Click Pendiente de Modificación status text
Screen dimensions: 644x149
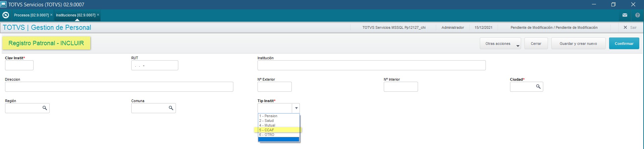pos(554,27)
